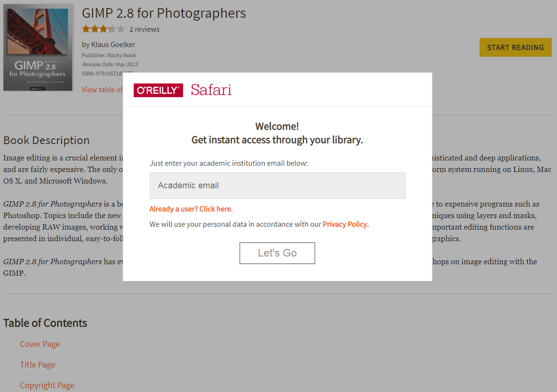Click the Let's Go button
This screenshot has height=392, width=557.
coord(277,253)
